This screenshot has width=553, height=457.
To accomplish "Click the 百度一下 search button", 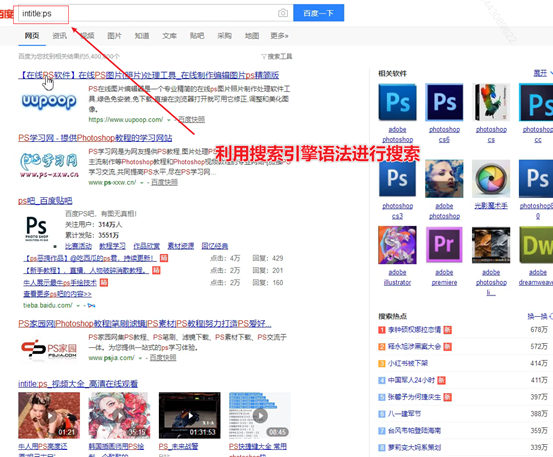I will 318,13.
